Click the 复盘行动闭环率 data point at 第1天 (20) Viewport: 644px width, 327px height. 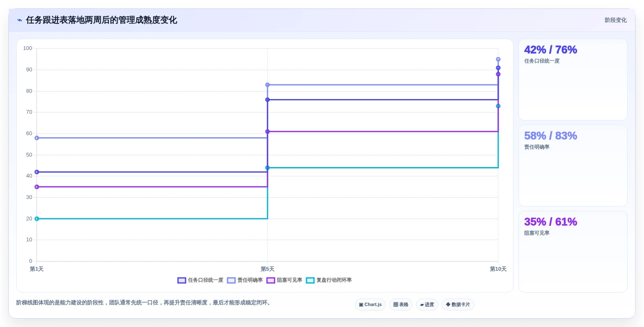[x=37, y=219]
